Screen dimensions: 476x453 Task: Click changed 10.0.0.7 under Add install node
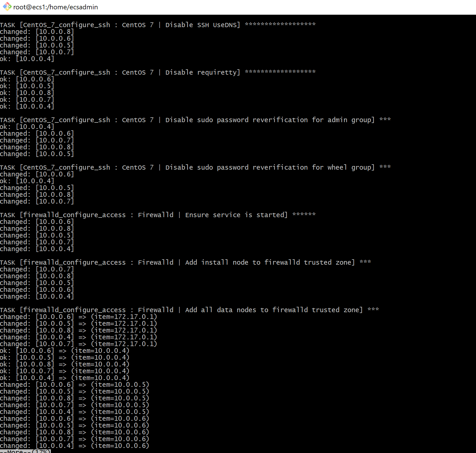pos(37,269)
